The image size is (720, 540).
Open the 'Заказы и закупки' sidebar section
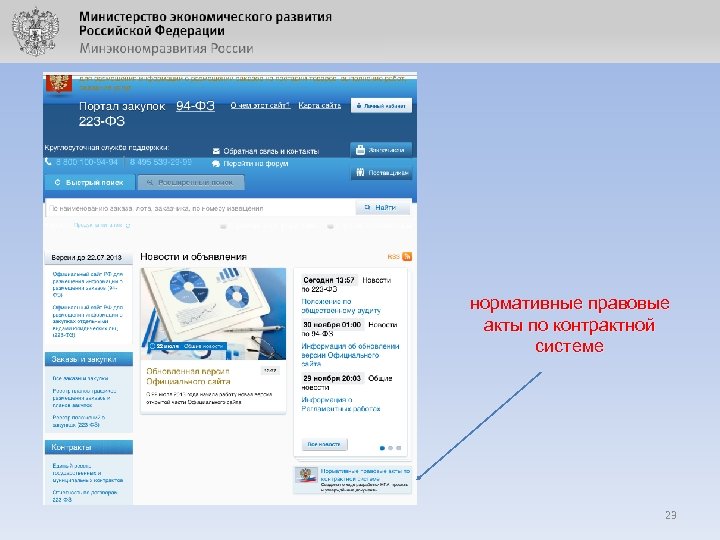tap(89, 359)
